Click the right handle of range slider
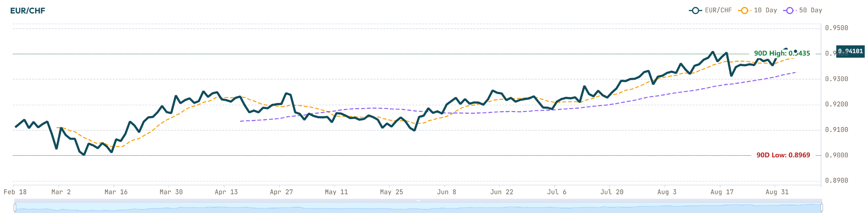Screen dimensions: 868x215 [822, 208]
